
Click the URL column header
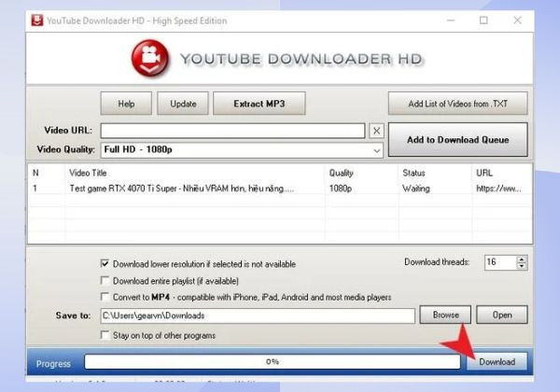[x=484, y=173]
